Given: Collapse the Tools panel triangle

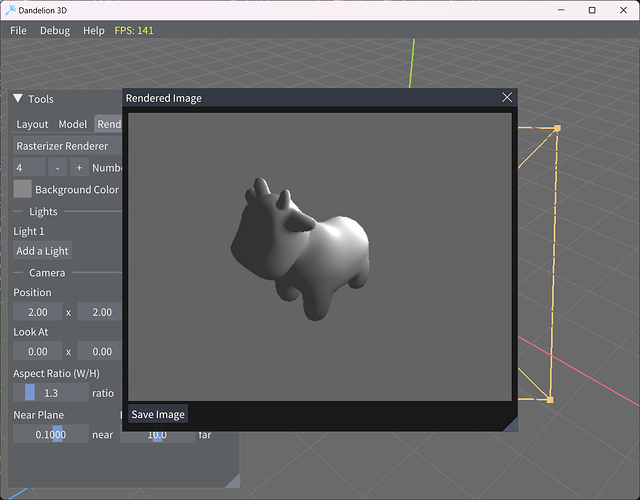Looking at the screenshot, I should click(18, 98).
